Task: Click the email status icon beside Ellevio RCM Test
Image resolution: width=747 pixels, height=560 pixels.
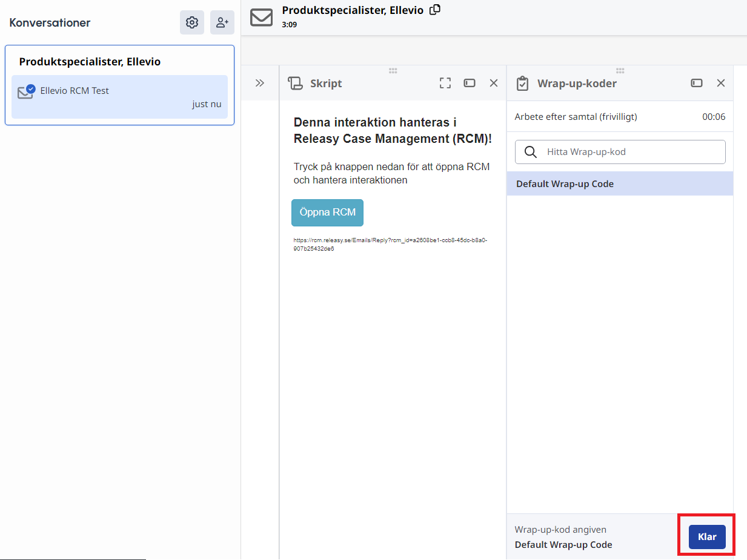Action: [26, 91]
